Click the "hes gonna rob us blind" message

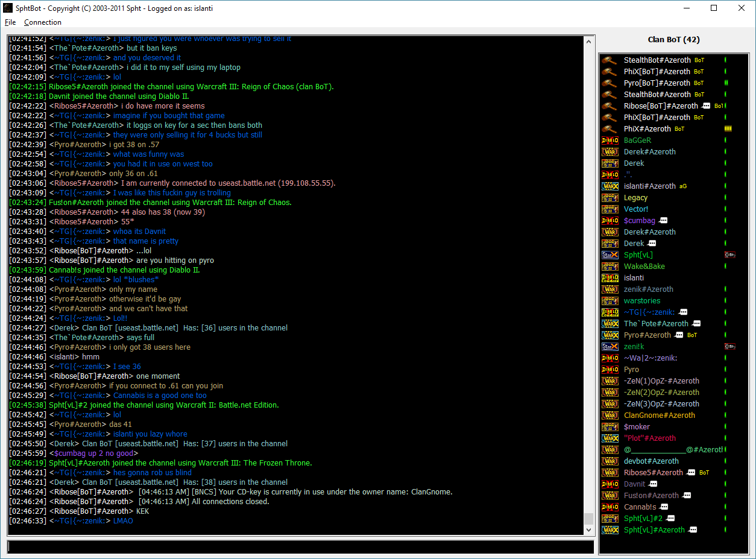(153, 473)
